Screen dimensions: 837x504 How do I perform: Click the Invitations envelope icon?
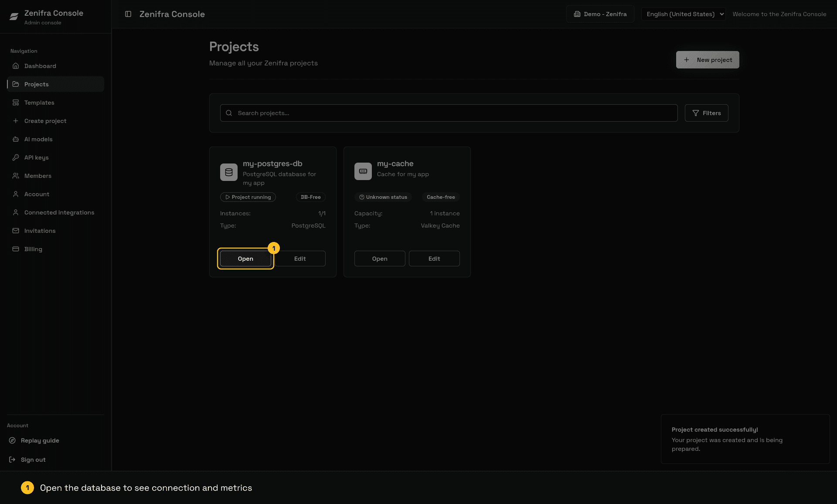coord(16,231)
